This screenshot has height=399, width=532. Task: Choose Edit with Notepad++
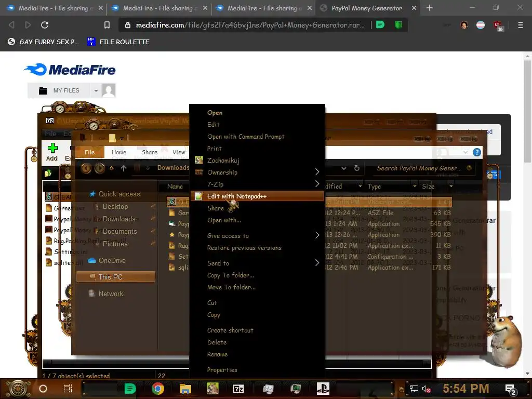click(257, 196)
